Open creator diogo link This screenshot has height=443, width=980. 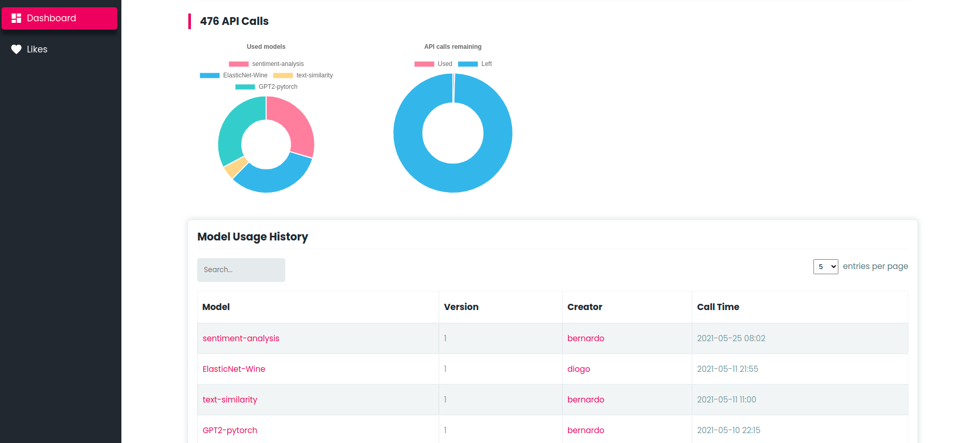[579, 369]
